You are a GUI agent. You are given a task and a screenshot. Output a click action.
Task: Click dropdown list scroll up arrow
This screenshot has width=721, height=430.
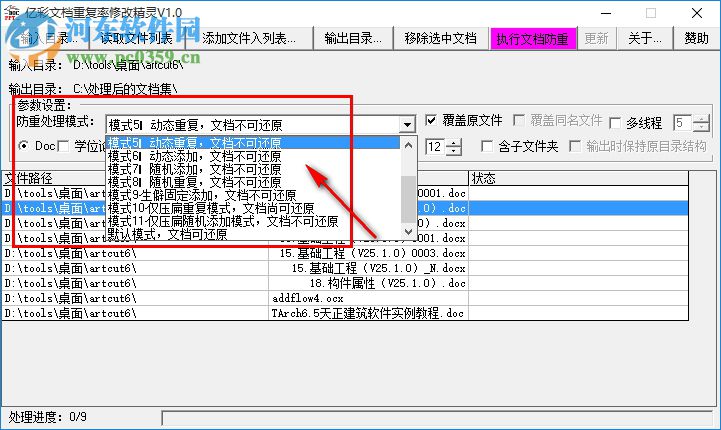408,145
